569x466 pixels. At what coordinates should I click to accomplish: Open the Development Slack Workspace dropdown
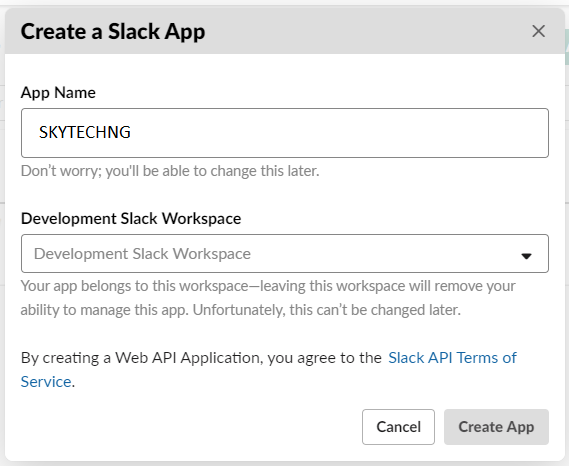point(285,253)
